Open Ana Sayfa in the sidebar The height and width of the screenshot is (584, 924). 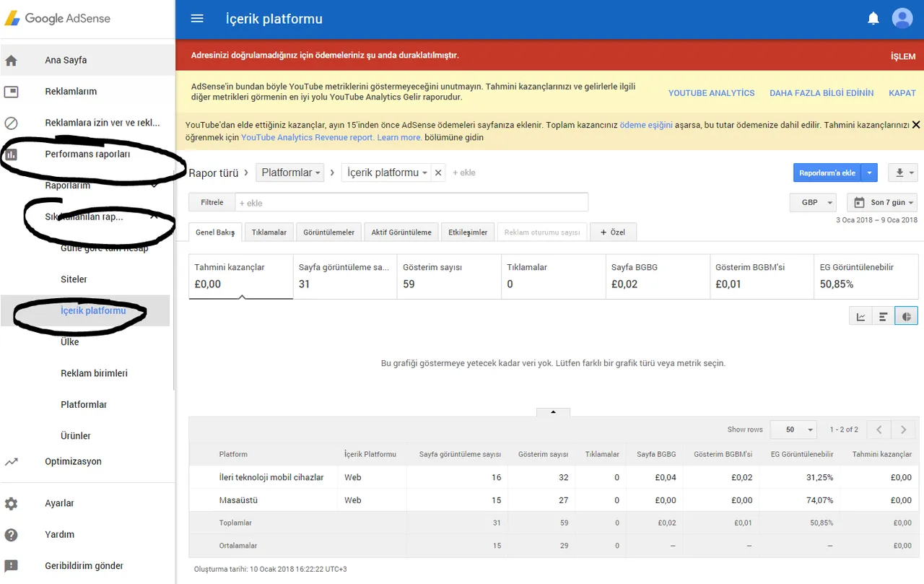click(x=66, y=61)
